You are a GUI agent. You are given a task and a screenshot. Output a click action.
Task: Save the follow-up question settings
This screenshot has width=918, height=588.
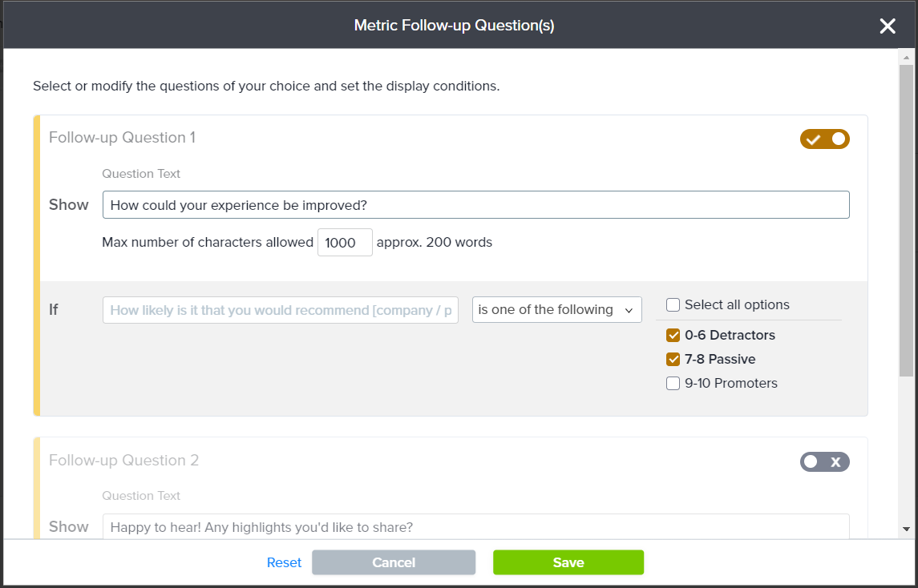pyautogui.click(x=568, y=562)
